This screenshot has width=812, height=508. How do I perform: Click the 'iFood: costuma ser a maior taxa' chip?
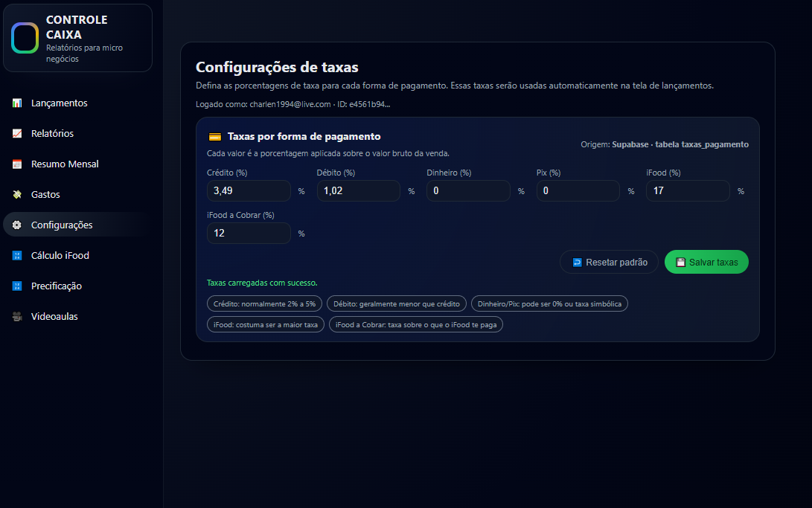265,324
